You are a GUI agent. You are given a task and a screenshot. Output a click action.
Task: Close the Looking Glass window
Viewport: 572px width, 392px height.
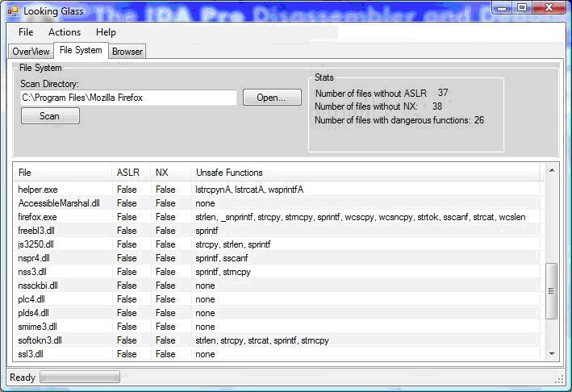(x=549, y=7)
